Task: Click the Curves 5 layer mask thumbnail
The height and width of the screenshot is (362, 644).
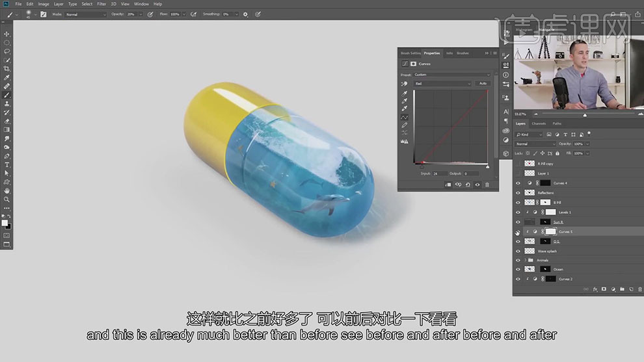Action: point(550,232)
